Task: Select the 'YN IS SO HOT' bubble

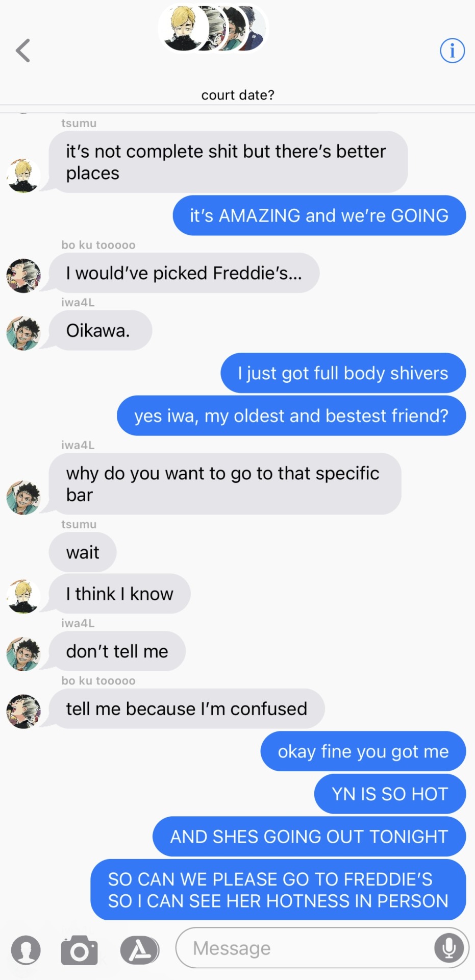Action: pos(390,794)
